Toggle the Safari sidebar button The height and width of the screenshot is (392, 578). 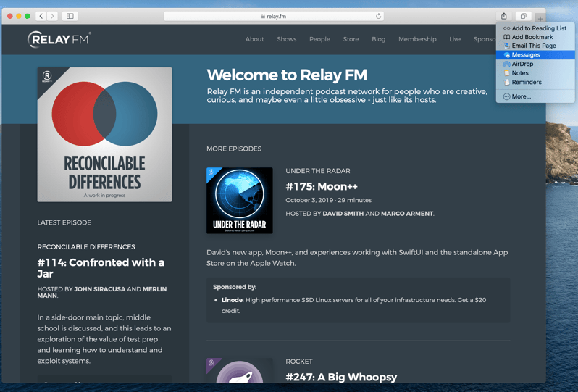[70, 16]
